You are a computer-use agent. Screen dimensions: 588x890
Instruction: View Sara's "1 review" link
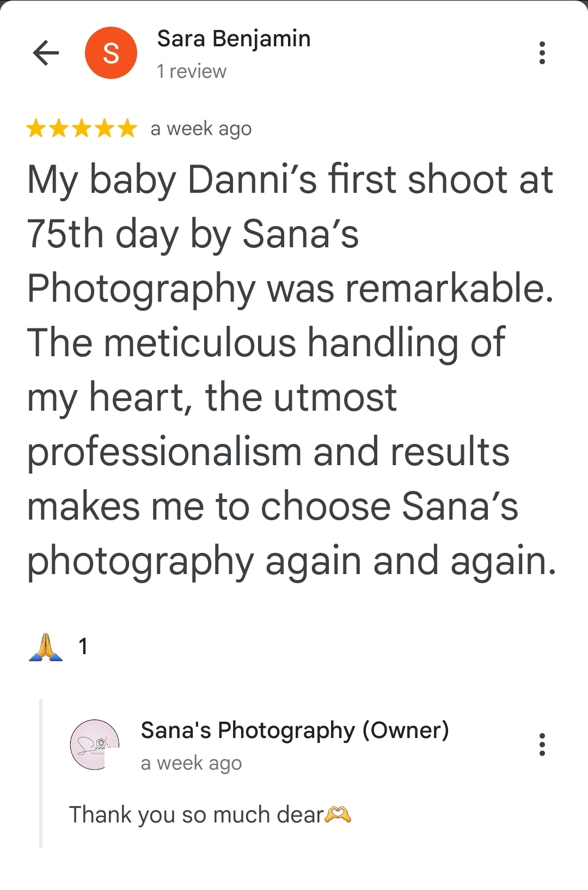[x=191, y=71]
